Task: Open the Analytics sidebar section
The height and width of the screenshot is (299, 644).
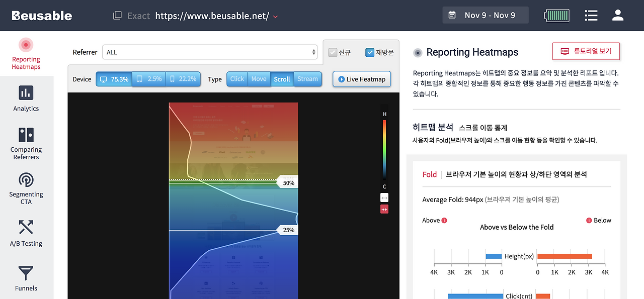Action: (26, 98)
